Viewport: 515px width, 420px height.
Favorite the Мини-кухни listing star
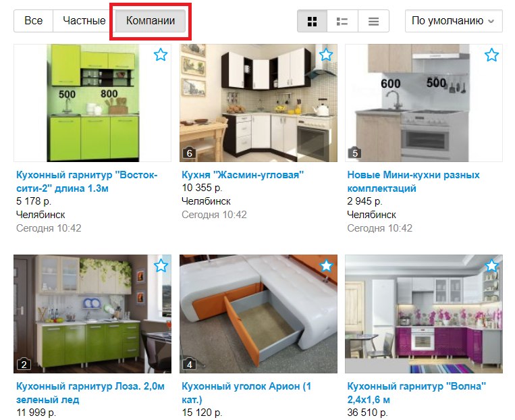[491, 55]
